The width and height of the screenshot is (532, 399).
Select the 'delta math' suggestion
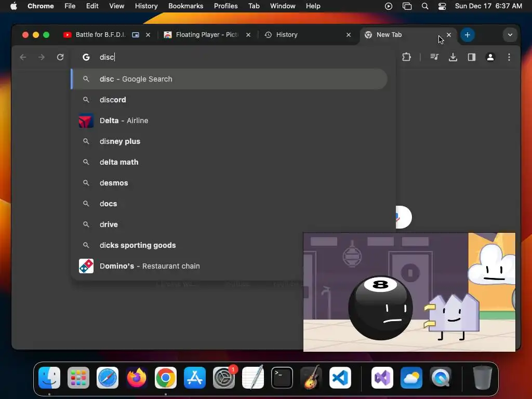[x=229, y=162]
